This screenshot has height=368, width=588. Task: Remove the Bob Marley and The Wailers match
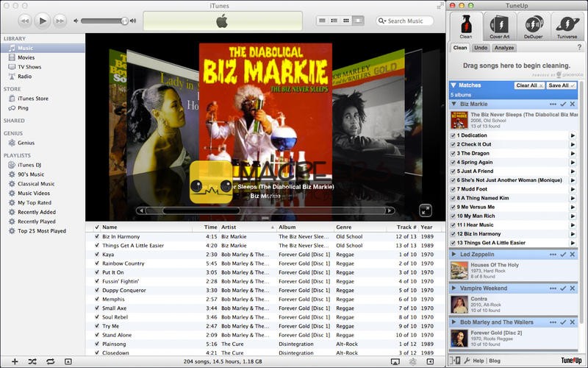pos(573,322)
